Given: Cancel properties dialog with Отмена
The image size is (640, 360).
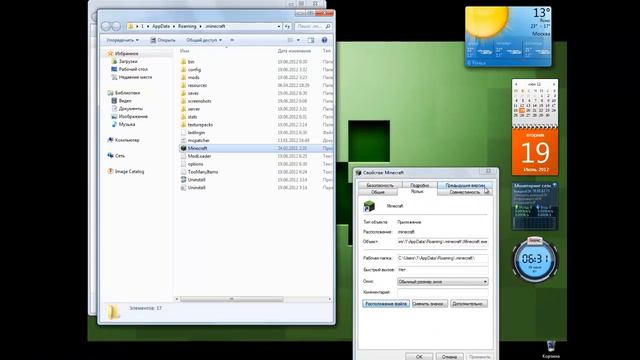Looking at the screenshot, I should pos(449,357).
